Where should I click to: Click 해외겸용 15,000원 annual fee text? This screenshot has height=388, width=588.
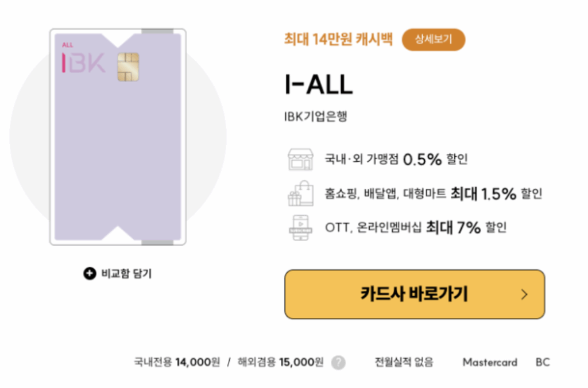(280, 362)
